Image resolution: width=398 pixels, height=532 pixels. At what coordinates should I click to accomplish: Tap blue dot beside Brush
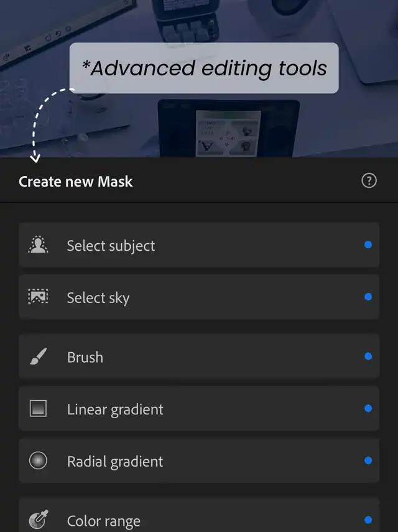[x=368, y=357]
